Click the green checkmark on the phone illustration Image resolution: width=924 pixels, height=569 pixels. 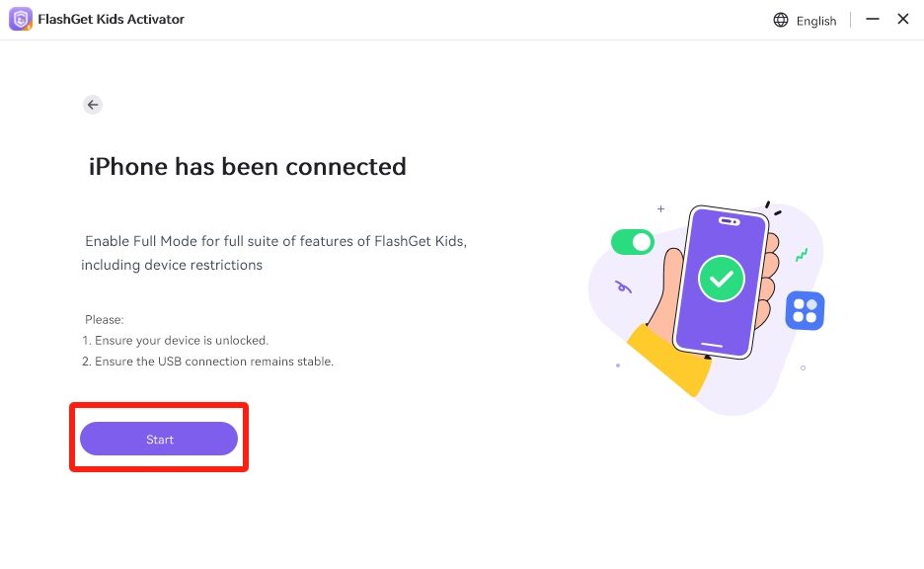(722, 280)
